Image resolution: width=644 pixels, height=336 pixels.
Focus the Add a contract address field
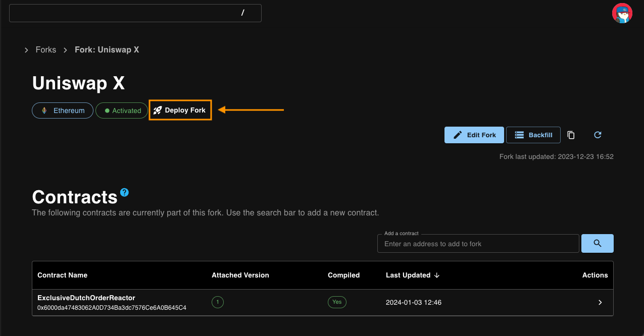[477, 244]
